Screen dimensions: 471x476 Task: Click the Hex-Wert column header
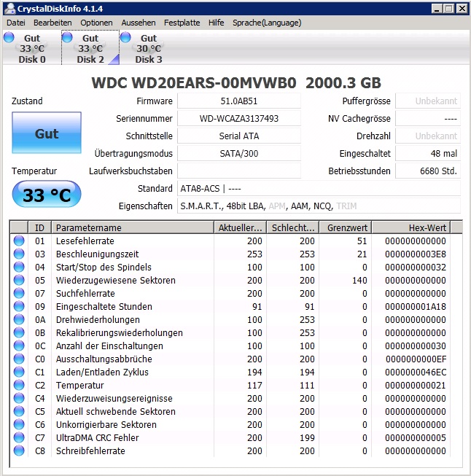pos(411,227)
